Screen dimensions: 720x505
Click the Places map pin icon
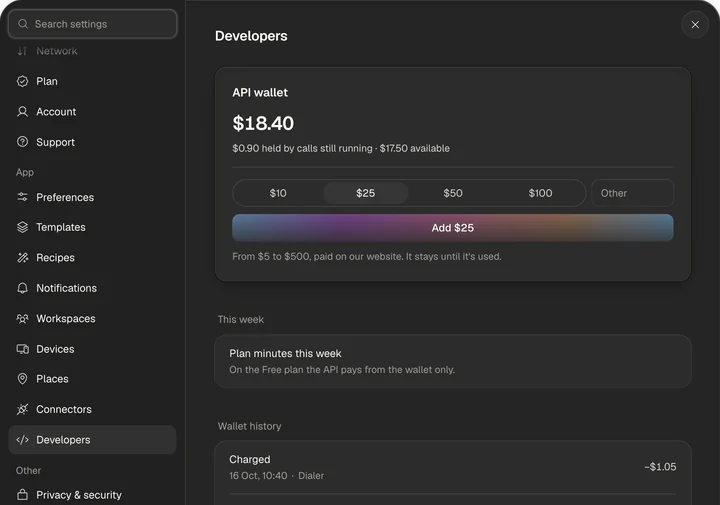coord(22,379)
